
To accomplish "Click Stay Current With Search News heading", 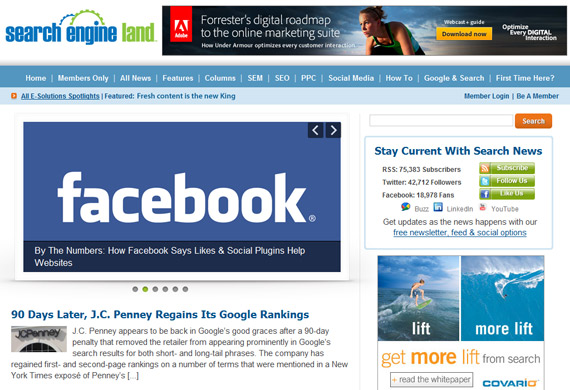I will coord(458,151).
